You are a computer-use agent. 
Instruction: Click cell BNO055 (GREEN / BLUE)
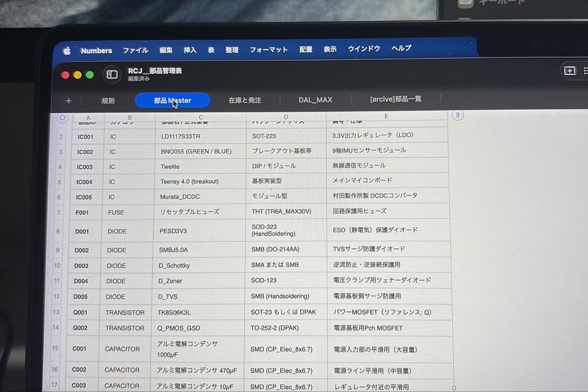coord(201,151)
